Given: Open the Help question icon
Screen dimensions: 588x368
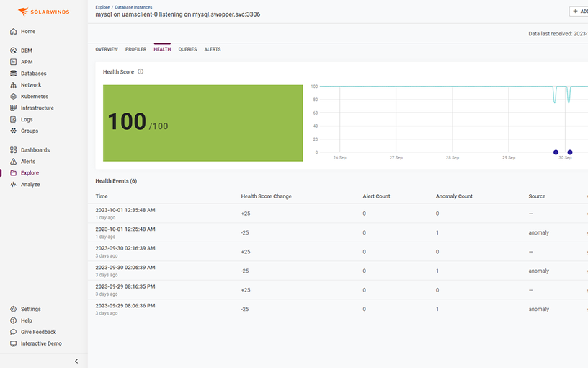Looking at the screenshot, I should 14,320.
